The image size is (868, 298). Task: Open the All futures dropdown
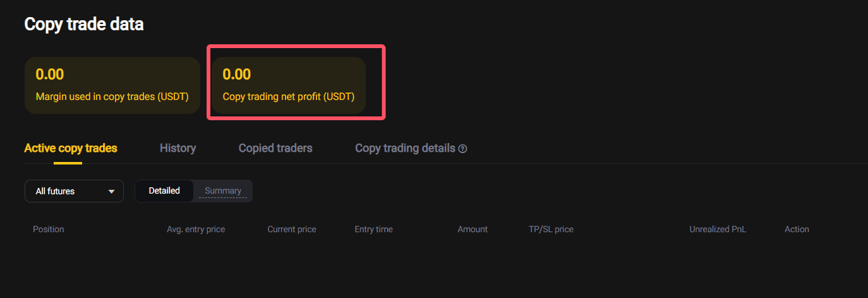click(x=74, y=191)
